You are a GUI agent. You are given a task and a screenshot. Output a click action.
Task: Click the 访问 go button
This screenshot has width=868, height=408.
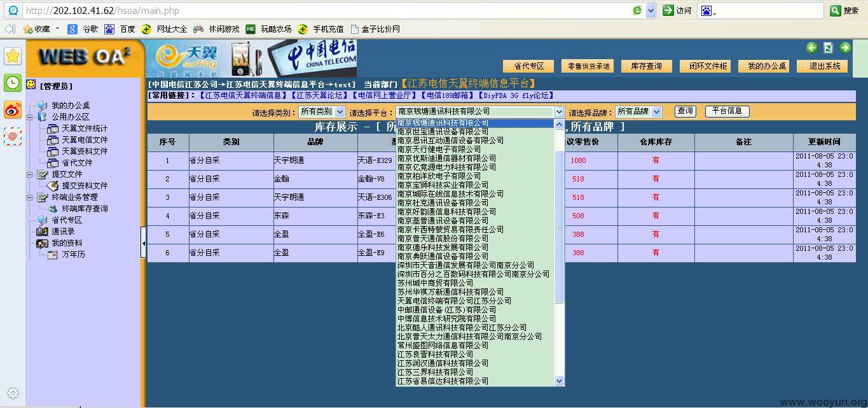677,10
